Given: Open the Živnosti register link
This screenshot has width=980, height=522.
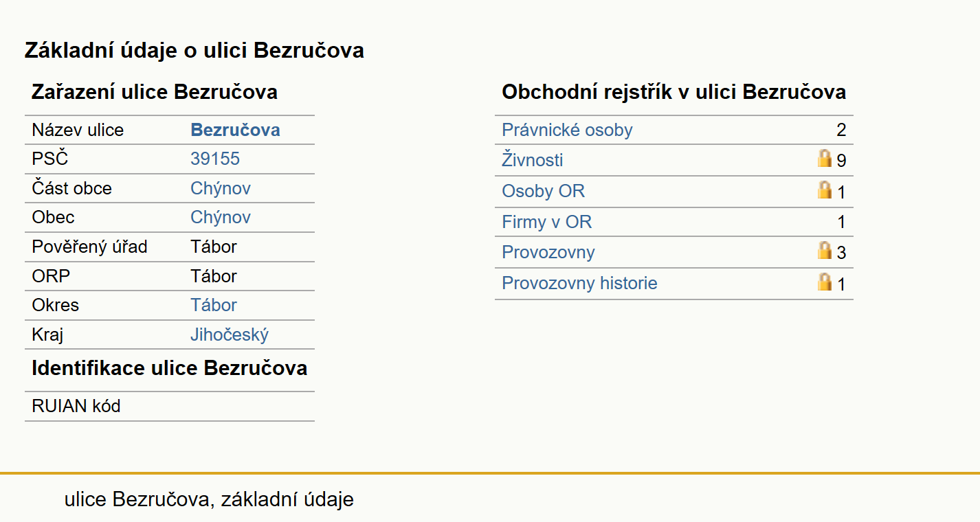Looking at the screenshot, I should click(533, 160).
